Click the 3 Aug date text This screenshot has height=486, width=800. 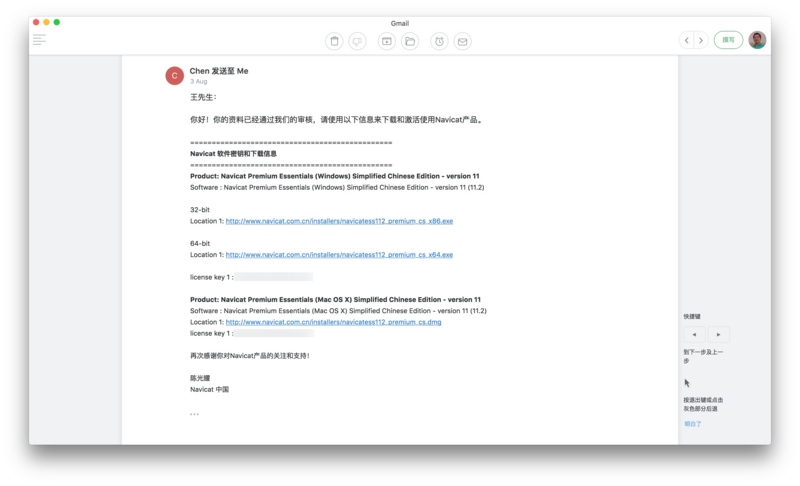(x=198, y=82)
